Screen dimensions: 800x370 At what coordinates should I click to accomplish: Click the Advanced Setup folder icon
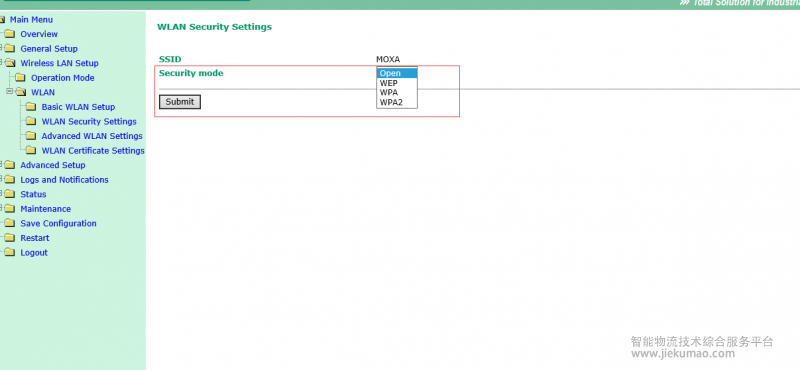(x=9, y=165)
